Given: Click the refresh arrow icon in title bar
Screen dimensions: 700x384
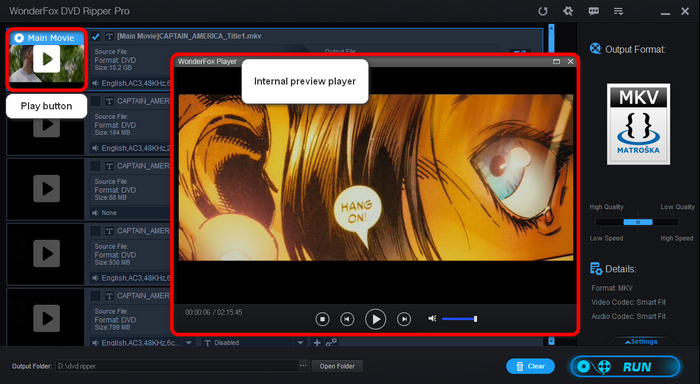Looking at the screenshot, I should pyautogui.click(x=543, y=11).
